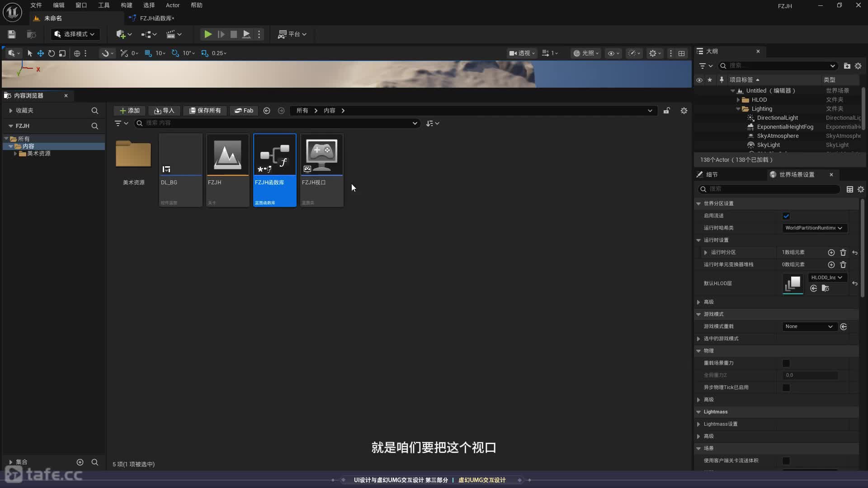The image size is (868, 488).
Task: Click the add element icon for 运行时分区
Action: [x=831, y=253]
